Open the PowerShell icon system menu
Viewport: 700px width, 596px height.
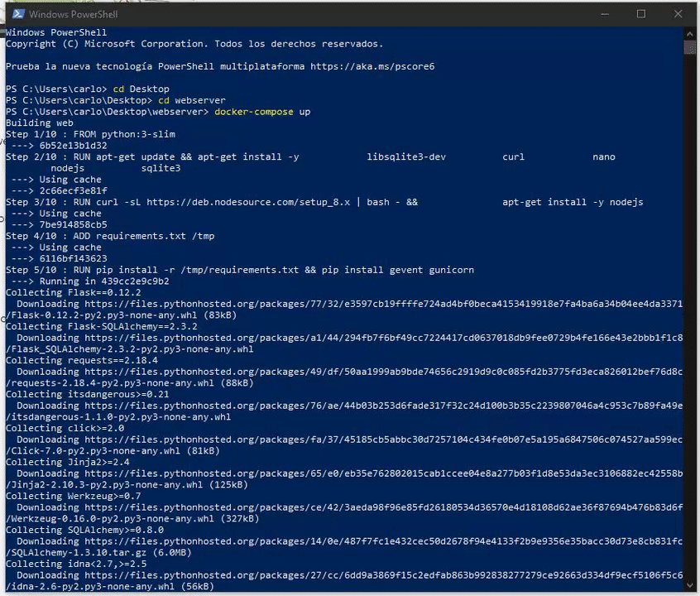point(18,14)
